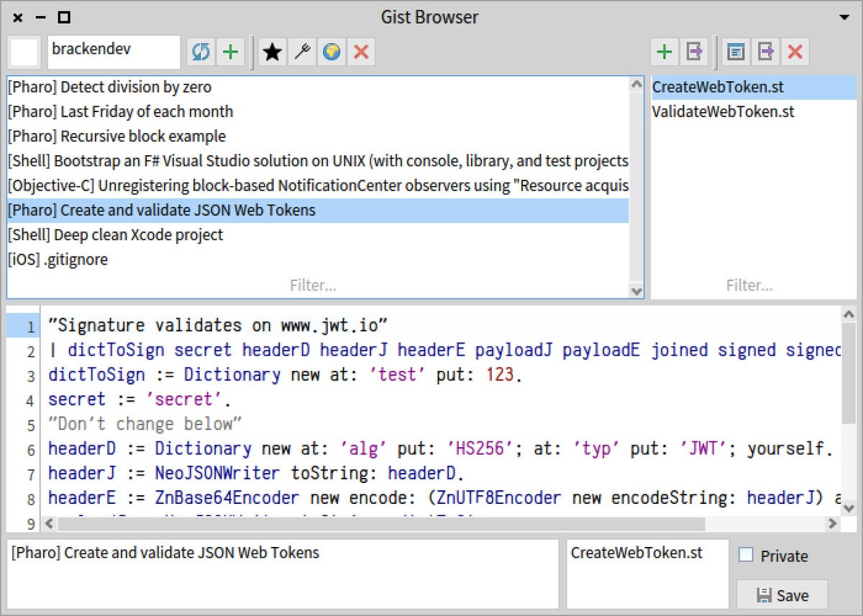This screenshot has width=863, height=616.
Task: Click export icon beside file plus
Action: point(694,52)
